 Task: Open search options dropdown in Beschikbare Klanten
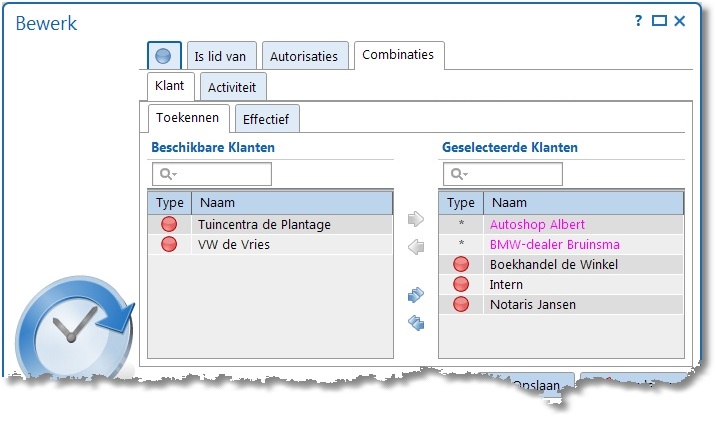pyautogui.click(x=168, y=174)
